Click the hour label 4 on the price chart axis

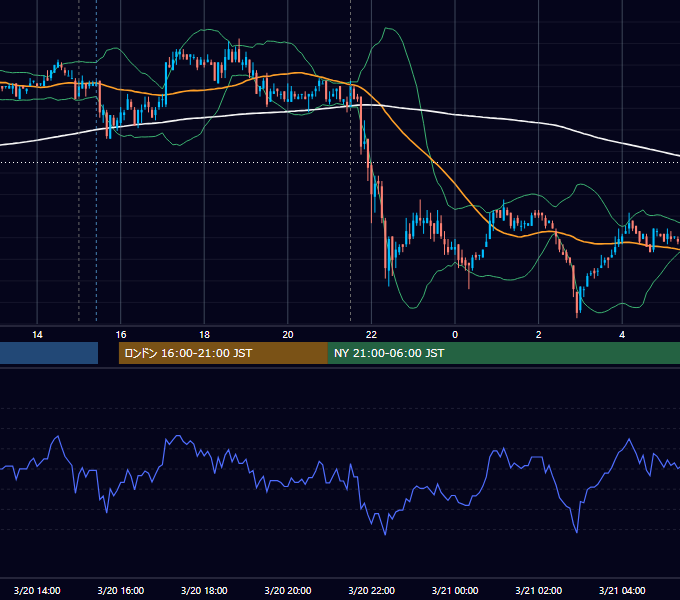[622, 335]
